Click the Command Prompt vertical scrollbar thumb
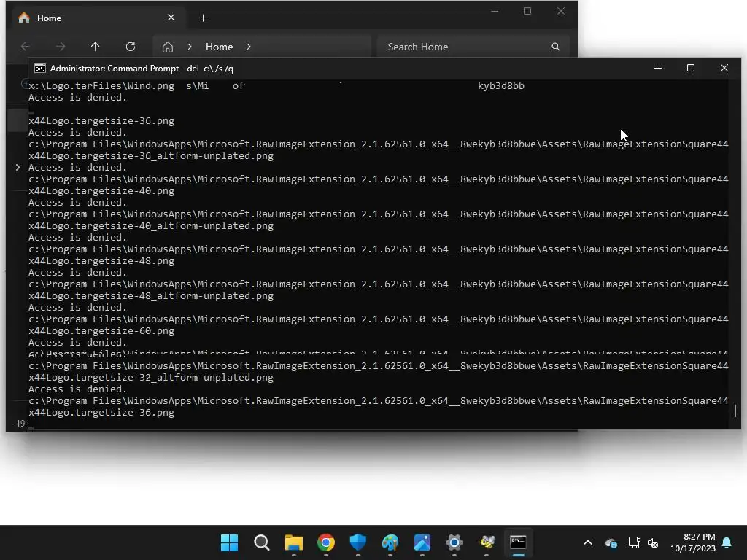Screen dimensions: 747x560 [x=735, y=411]
